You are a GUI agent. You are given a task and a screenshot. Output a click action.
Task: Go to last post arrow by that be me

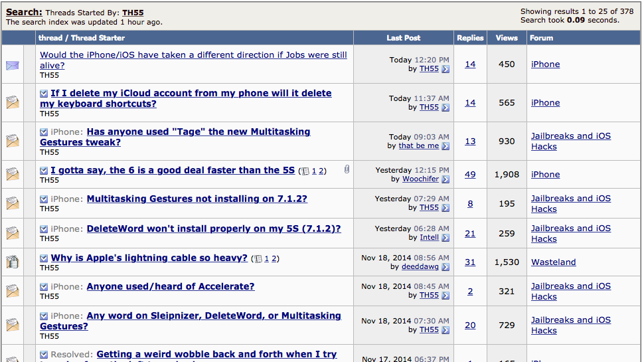pyautogui.click(x=445, y=146)
